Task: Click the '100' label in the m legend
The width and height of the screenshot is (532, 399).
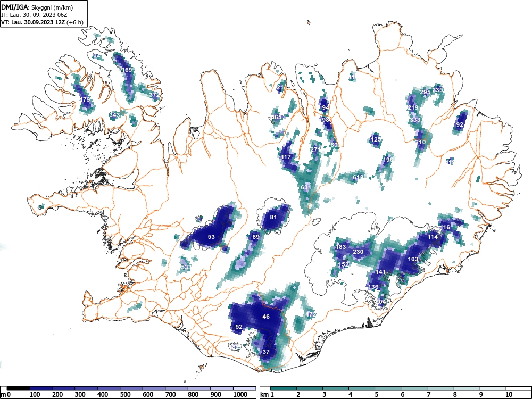Action: tap(35, 395)
